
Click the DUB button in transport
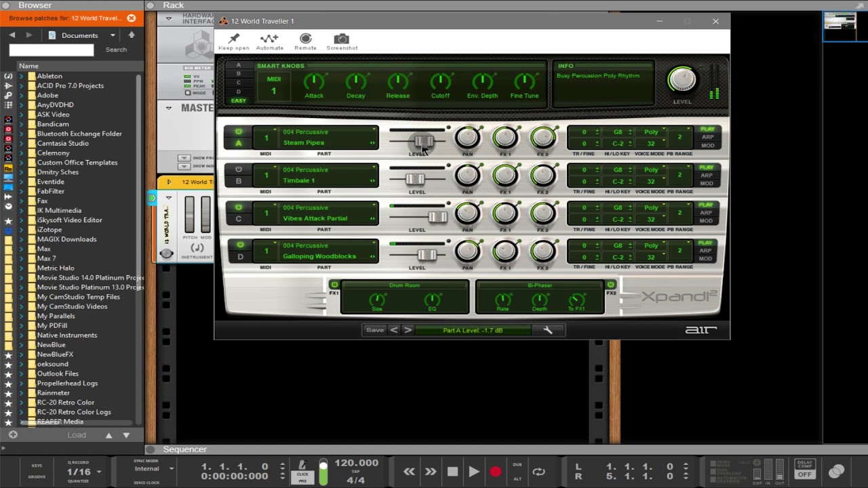517,465
